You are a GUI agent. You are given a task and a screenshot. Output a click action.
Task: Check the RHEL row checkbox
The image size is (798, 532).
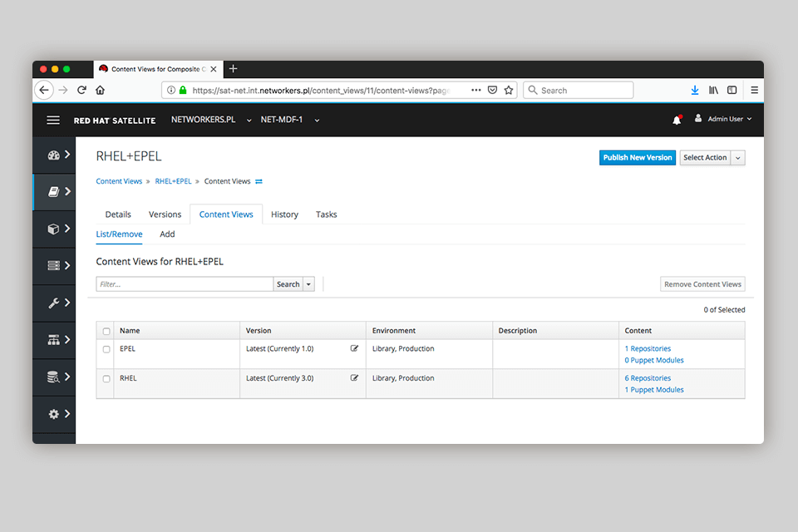pos(106,379)
